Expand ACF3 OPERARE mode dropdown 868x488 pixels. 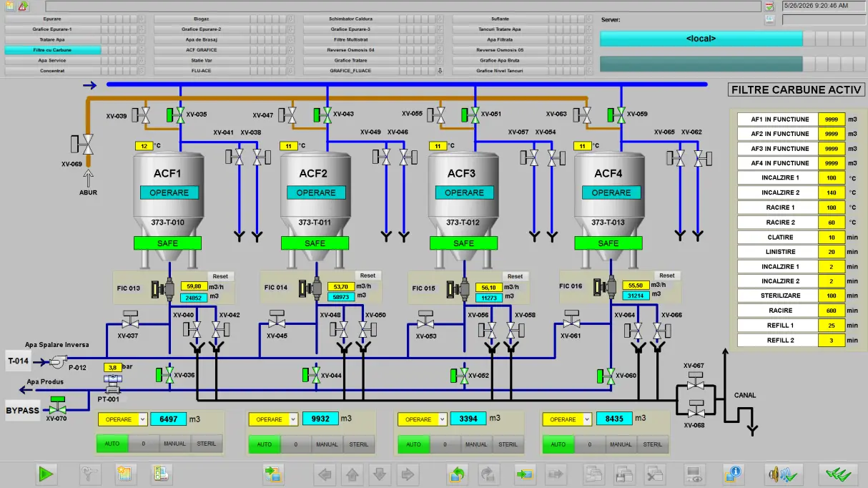(x=420, y=419)
